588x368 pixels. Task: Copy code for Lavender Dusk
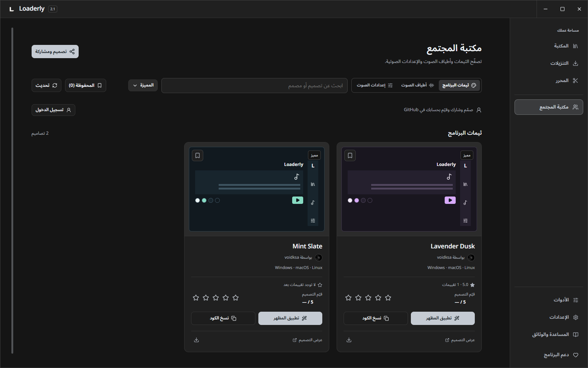[376, 318]
